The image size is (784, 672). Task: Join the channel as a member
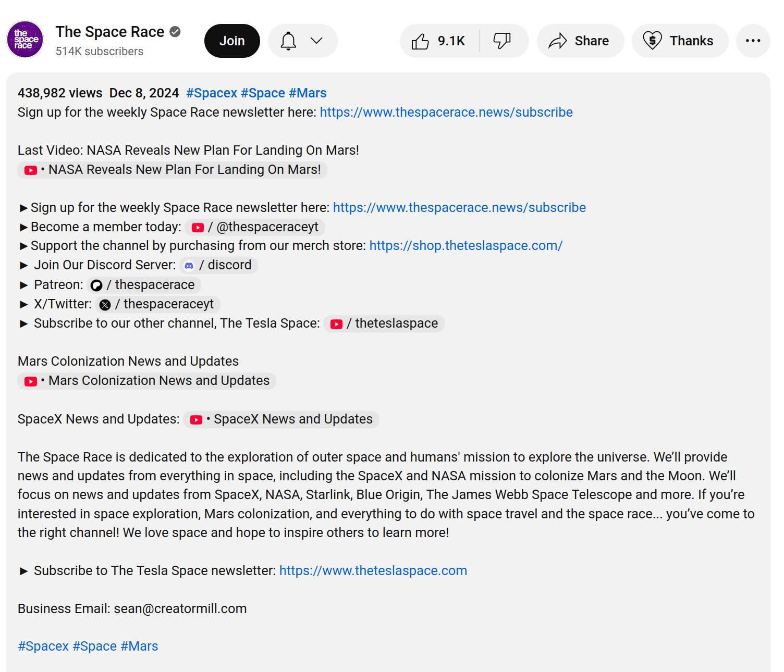click(232, 41)
